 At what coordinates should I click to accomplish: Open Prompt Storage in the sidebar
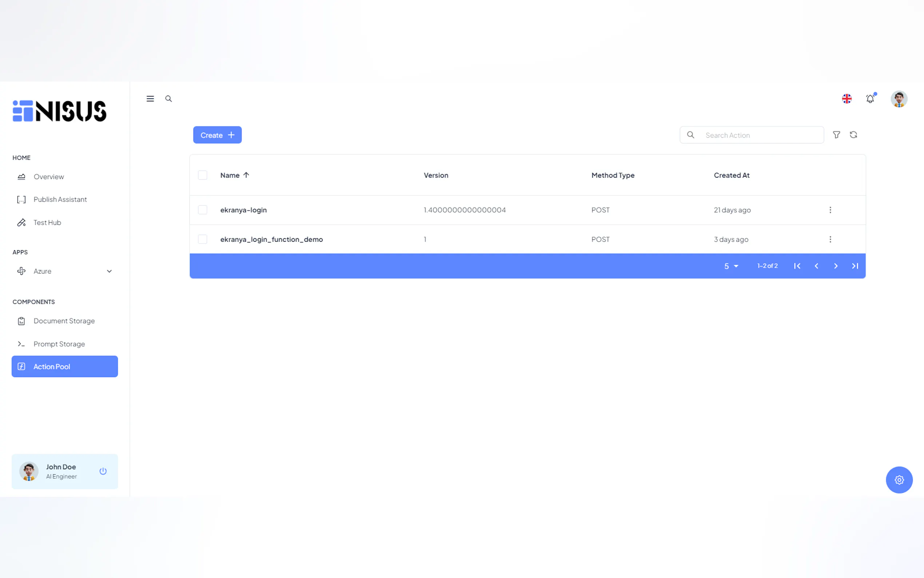click(59, 344)
